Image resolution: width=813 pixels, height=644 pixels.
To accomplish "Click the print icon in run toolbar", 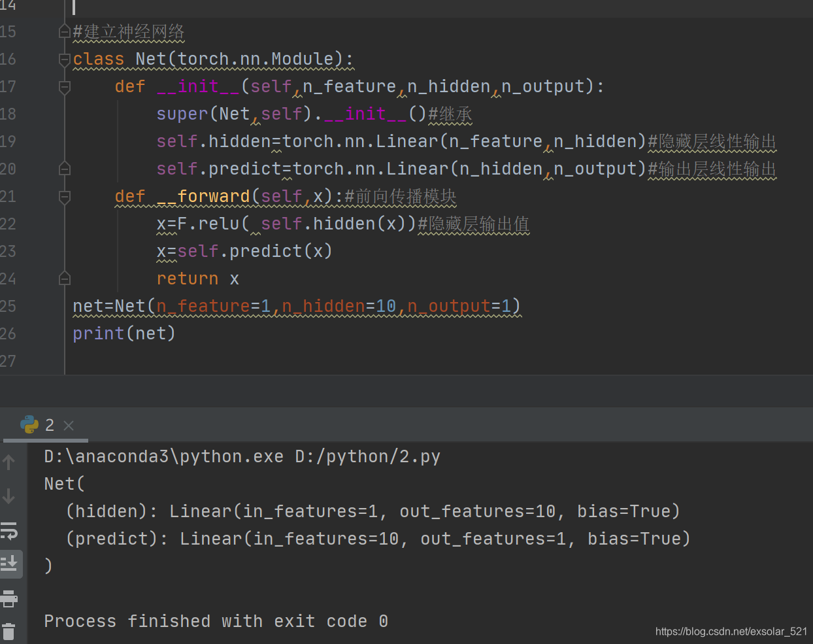I will [x=8, y=598].
